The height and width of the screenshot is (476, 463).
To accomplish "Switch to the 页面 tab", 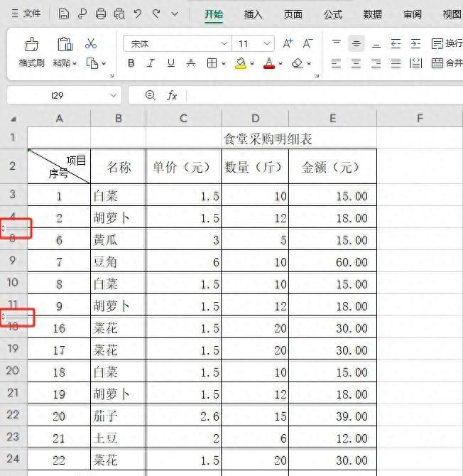I will [x=293, y=14].
